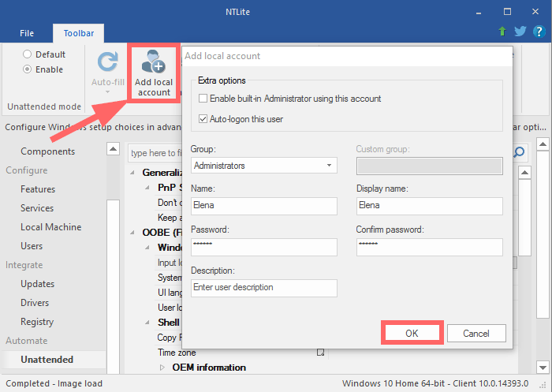Click the green update arrow icon
The height and width of the screenshot is (392, 552).
click(502, 32)
